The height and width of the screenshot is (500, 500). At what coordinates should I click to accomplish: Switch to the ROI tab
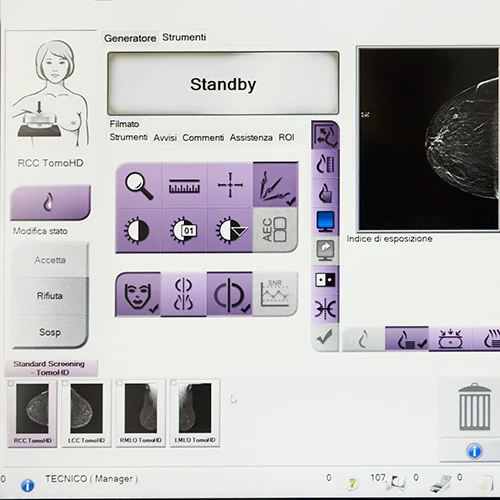(286, 137)
